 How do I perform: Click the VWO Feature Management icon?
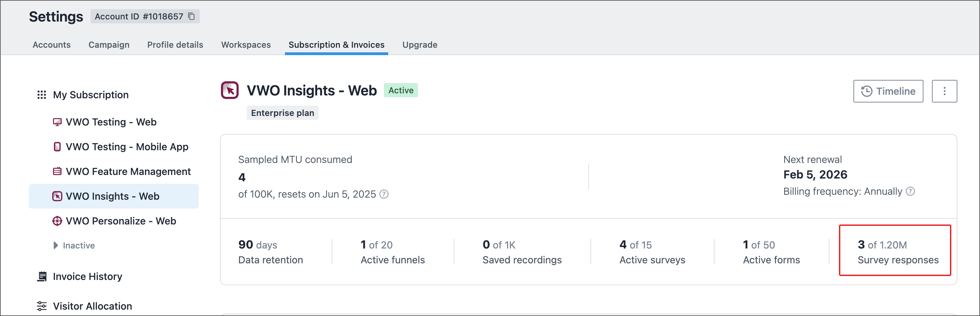coord(57,171)
